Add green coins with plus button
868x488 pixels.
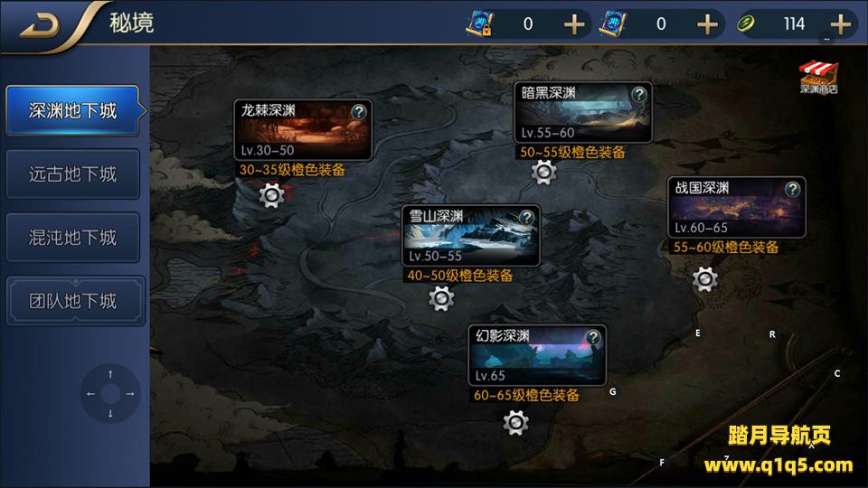(x=840, y=24)
